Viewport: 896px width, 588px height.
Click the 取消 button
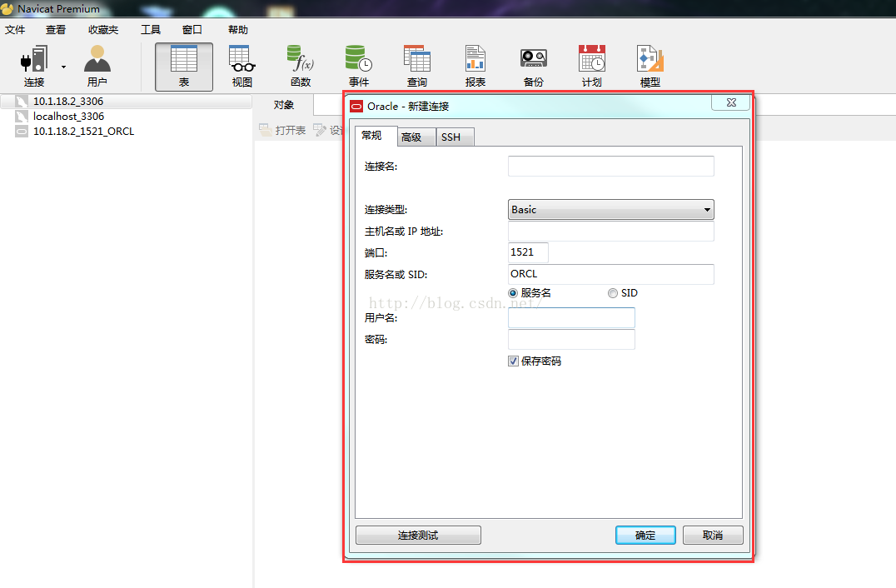713,536
